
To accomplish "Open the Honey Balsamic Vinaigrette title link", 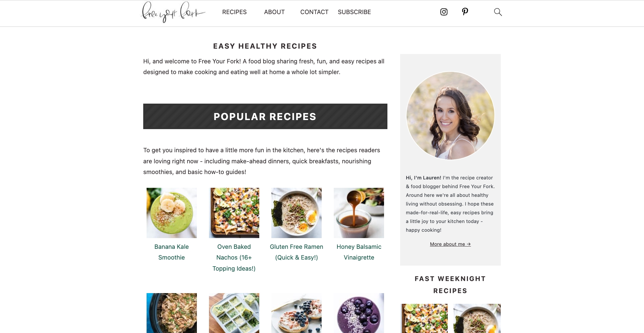I will (x=359, y=252).
